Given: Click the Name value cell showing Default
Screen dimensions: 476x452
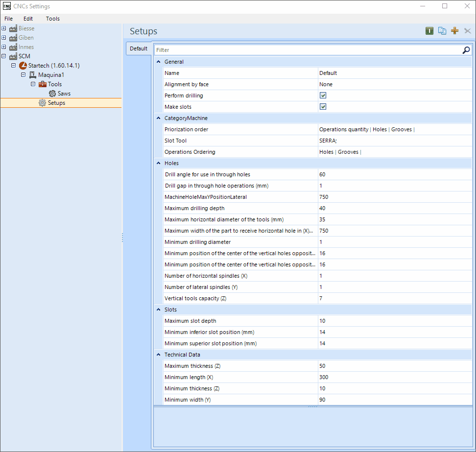Looking at the screenshot, I should (x=395, y=73).
